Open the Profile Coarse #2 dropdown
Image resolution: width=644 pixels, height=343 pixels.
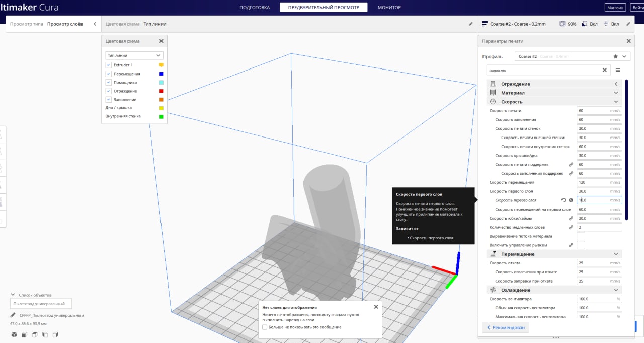[573, 57]
